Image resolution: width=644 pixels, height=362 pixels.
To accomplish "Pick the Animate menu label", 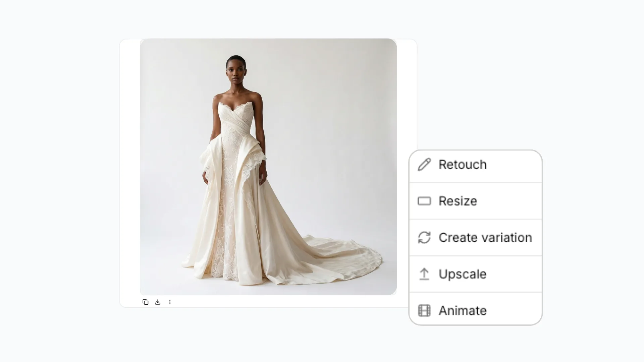I will tap(462, 311).
